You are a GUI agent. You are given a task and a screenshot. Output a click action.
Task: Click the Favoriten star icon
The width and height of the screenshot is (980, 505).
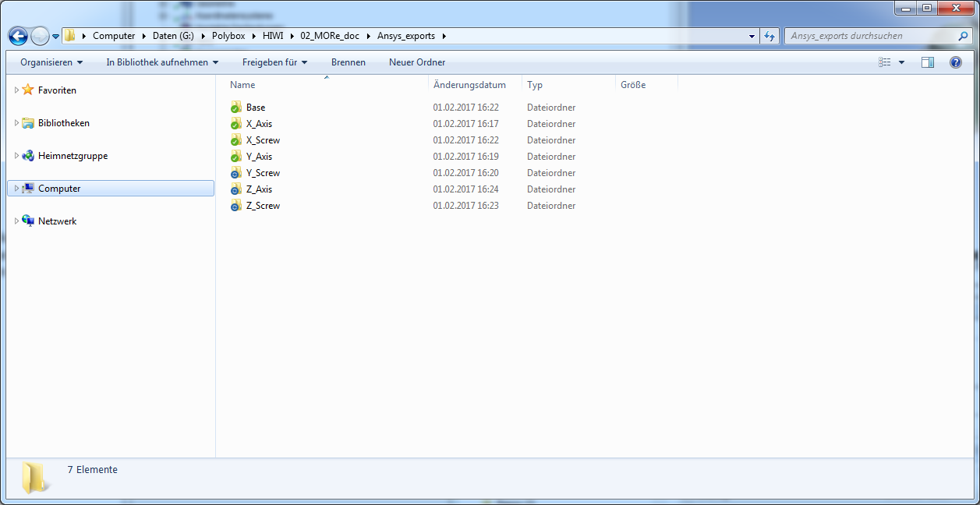point(28,90)
